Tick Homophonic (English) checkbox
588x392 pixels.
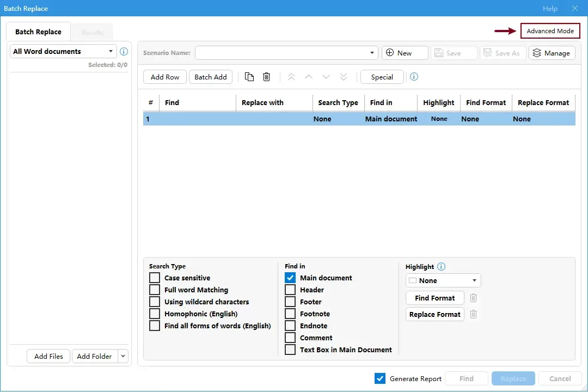point(155,314)
